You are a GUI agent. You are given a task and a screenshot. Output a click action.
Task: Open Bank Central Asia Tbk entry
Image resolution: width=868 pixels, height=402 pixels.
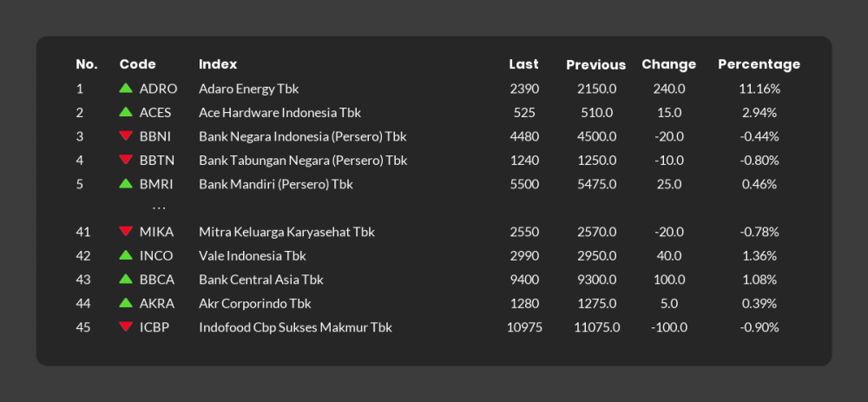pyautogui.click(x=260, y=280)
